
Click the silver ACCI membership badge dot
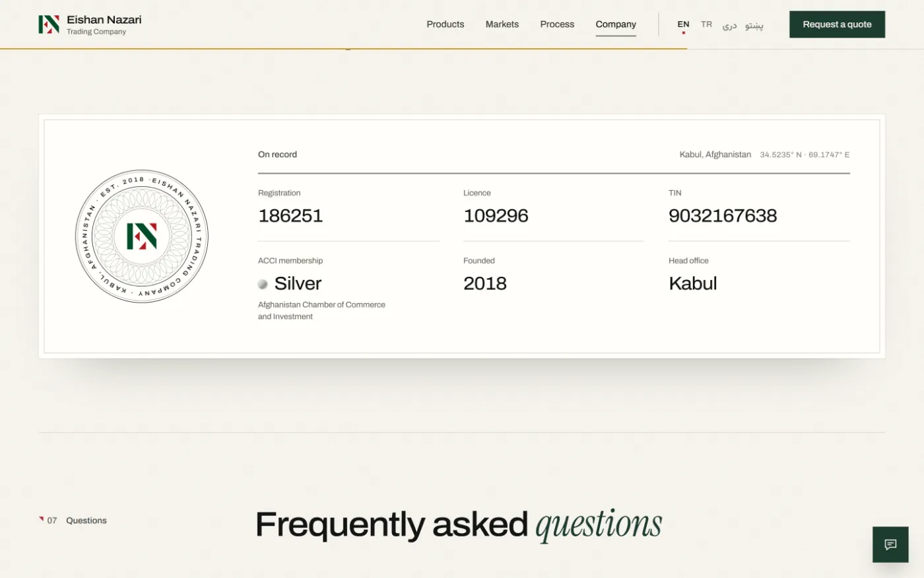tap(263, 284)
